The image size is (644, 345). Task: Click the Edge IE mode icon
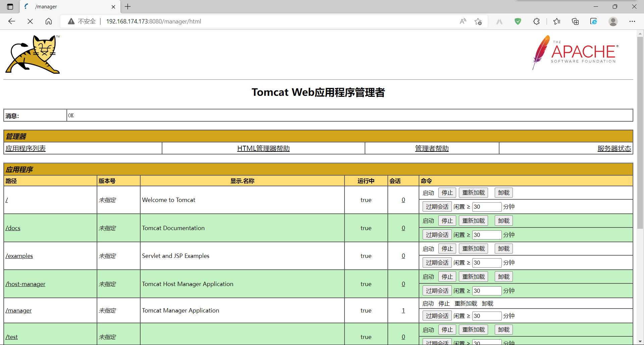click(594, 21)
